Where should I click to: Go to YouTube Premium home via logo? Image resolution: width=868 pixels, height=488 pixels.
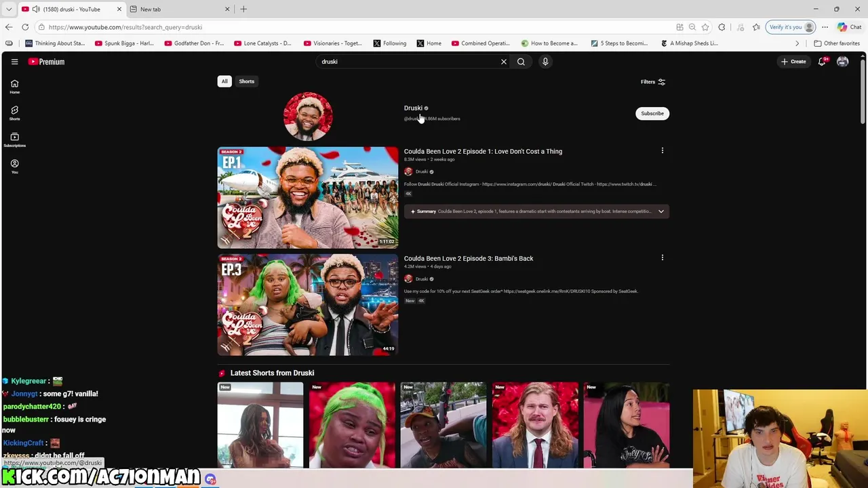[x=46, y=62]
